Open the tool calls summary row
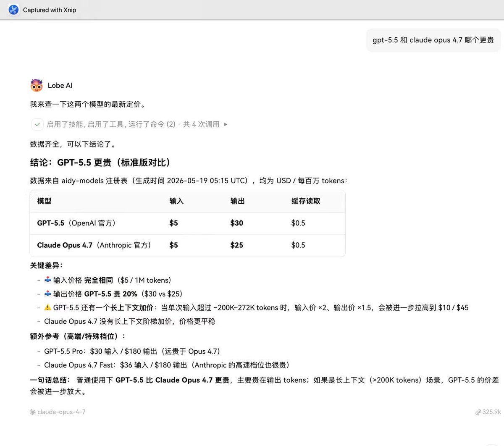Viewport: 504px width, 446px height. tap(130, 124)
